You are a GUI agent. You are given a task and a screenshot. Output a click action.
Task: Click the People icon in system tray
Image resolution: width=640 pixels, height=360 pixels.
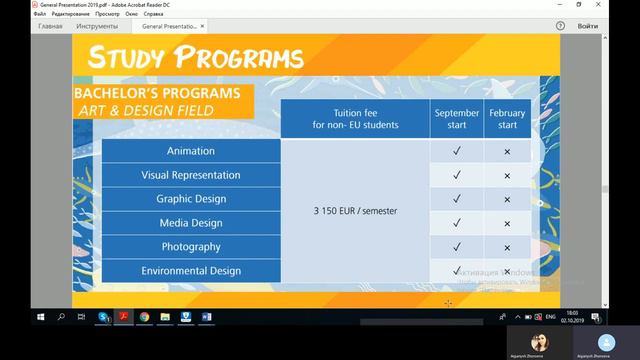pos(502,317)
